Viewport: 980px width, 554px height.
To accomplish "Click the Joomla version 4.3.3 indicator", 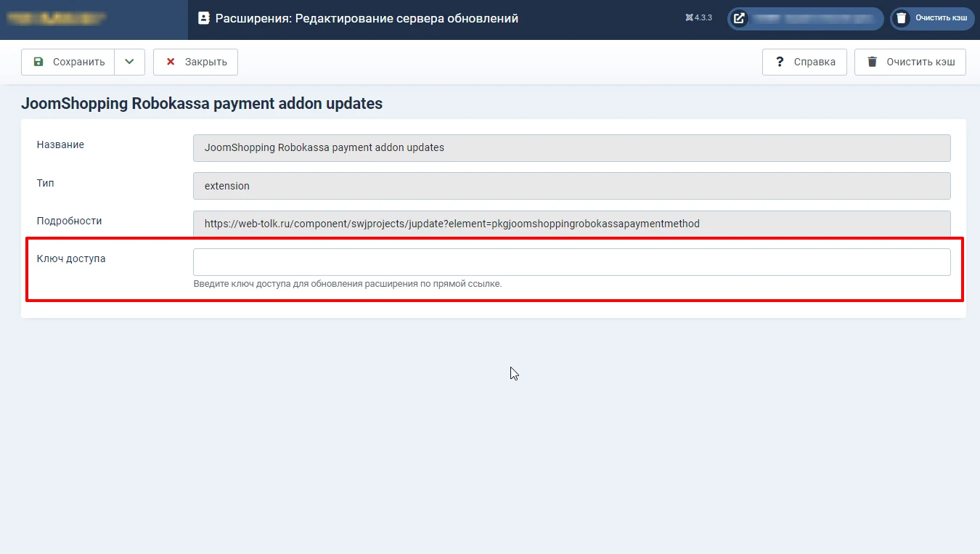I will pyautogui.click(x=698, y=18).
